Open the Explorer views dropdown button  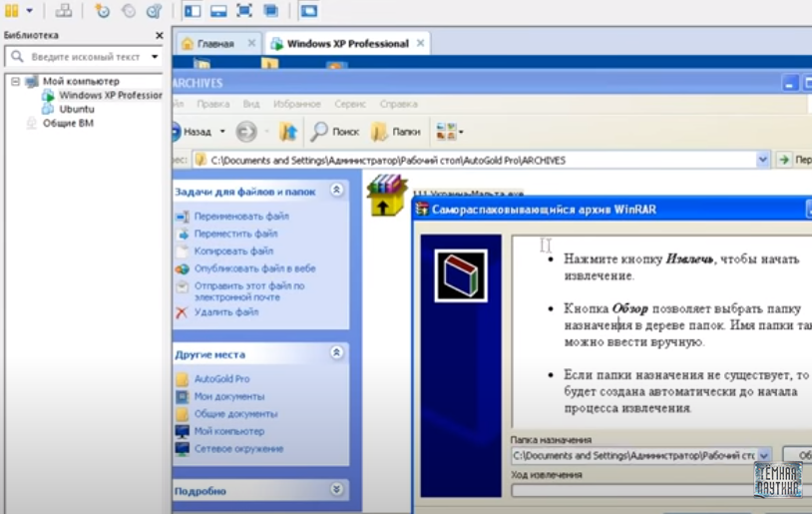tap(450, 132)
